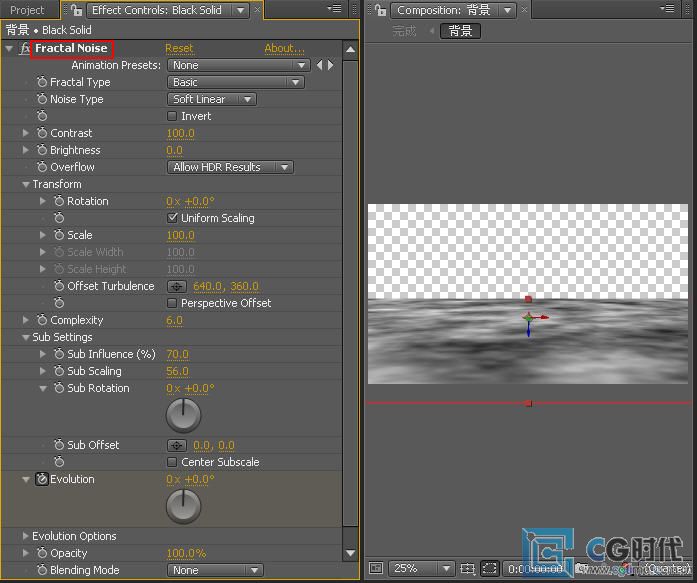Click Offset Turbulence crosshair point picker
The height and width of the screenshot is (583, 697).
[x=176, y=287]
